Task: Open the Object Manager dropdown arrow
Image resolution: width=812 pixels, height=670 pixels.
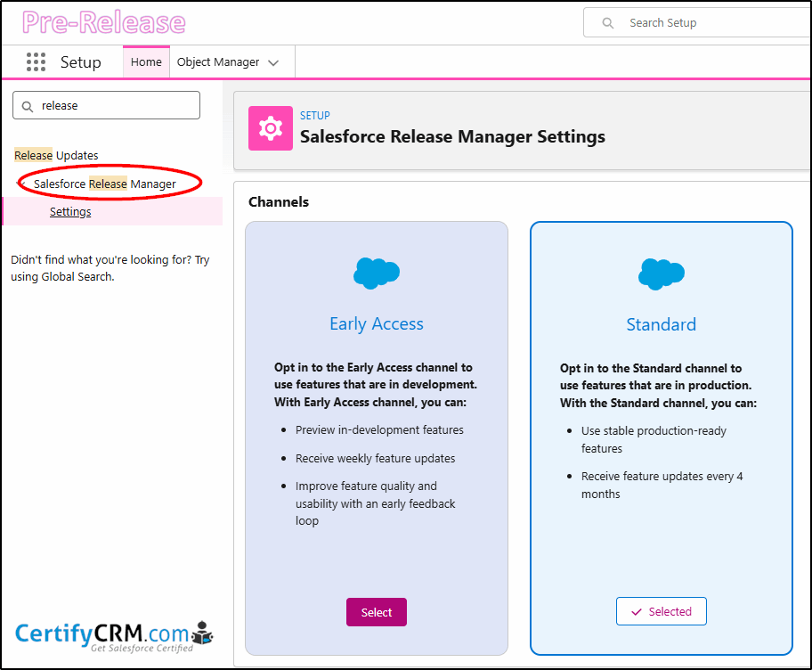Action: pos(273,63)
